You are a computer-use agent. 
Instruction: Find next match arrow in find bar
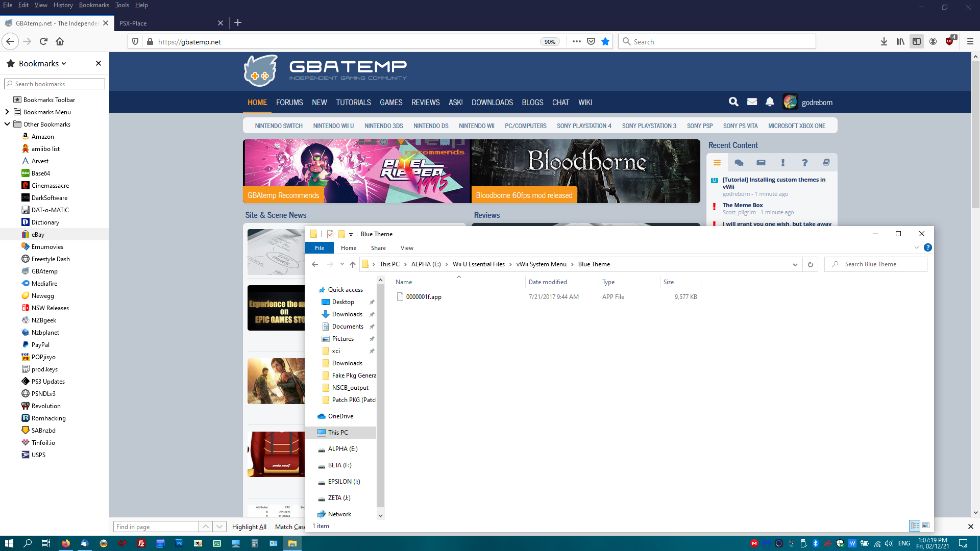219,527
